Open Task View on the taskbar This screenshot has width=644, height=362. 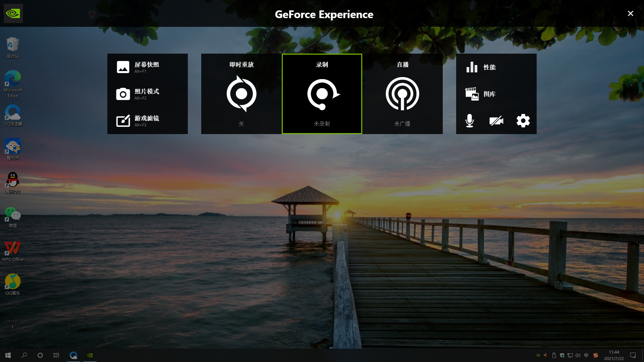56,355
